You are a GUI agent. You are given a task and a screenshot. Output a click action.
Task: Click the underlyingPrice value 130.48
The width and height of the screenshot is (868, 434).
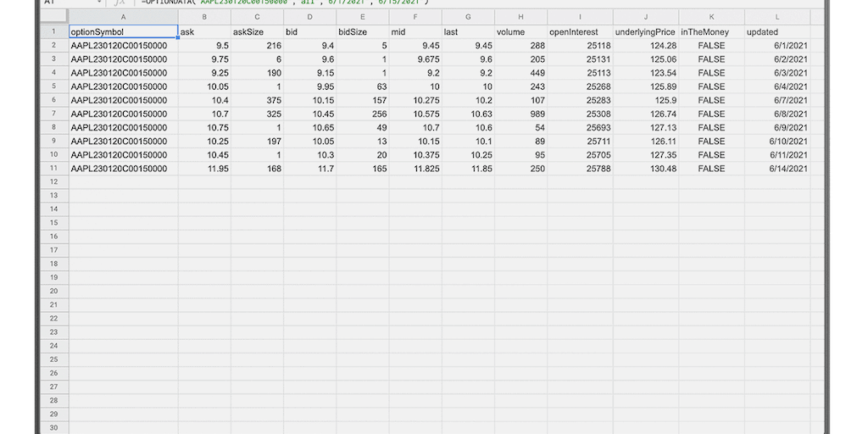pos(646,169)
